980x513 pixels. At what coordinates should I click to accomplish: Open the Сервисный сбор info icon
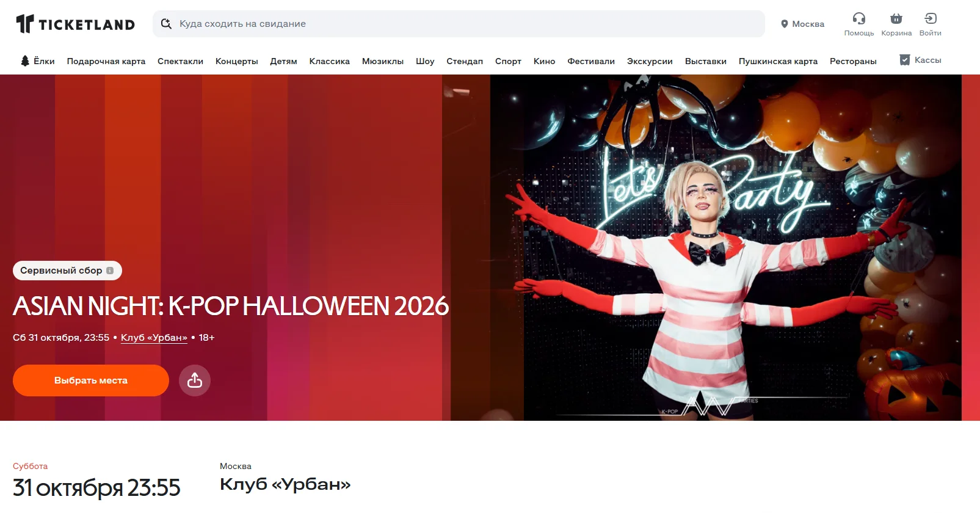pos(110,271)
